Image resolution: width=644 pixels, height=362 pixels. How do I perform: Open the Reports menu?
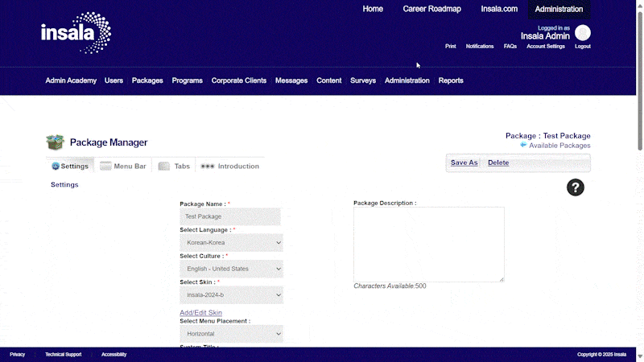pyautogui.click(x=451, y=80)
